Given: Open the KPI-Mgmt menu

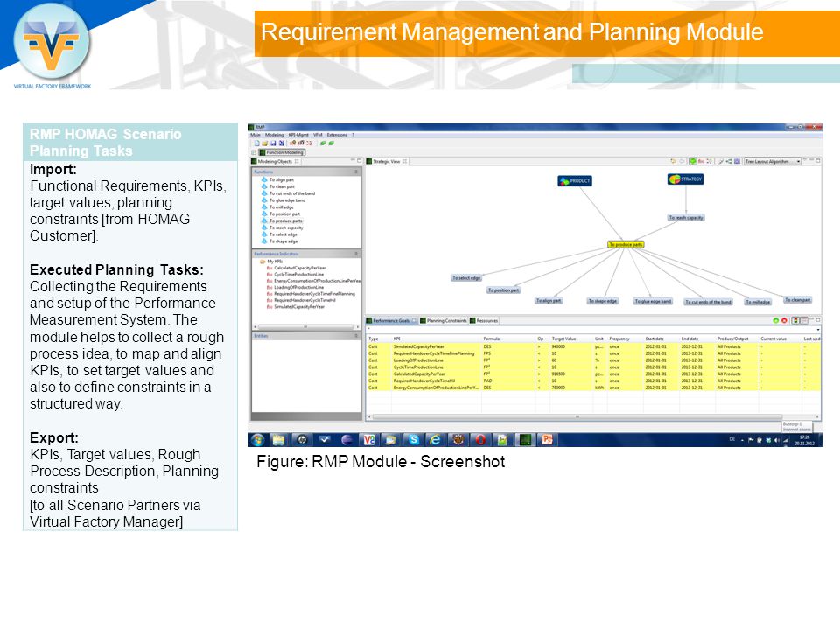Looking at the screenshot, I should click(298, 135).
